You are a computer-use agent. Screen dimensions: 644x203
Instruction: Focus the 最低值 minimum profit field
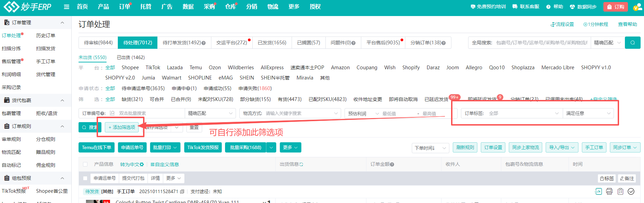click(398, 114)
